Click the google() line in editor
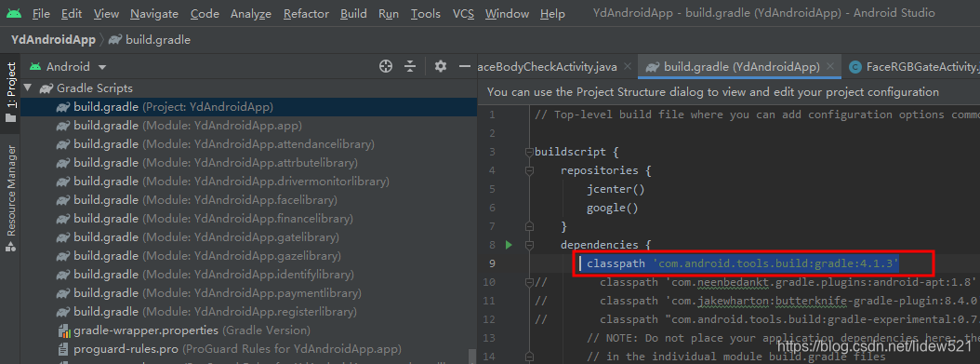The image size is (980, 364). point(612,208)
